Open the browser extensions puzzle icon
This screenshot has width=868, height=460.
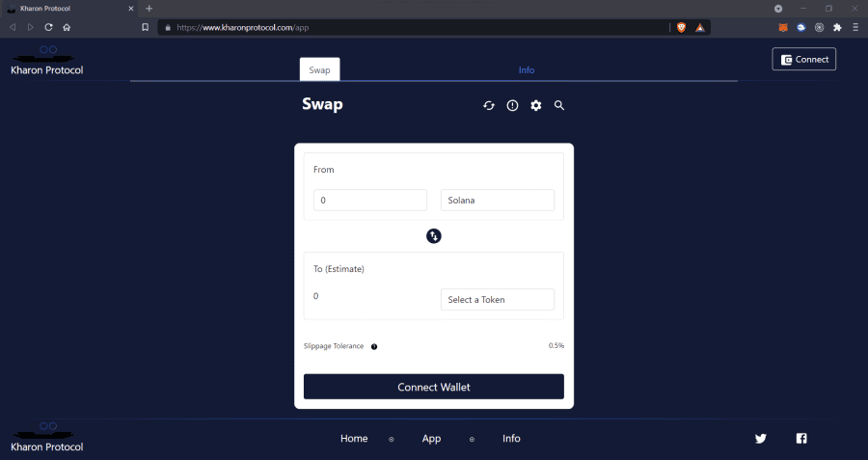point(837,27)
